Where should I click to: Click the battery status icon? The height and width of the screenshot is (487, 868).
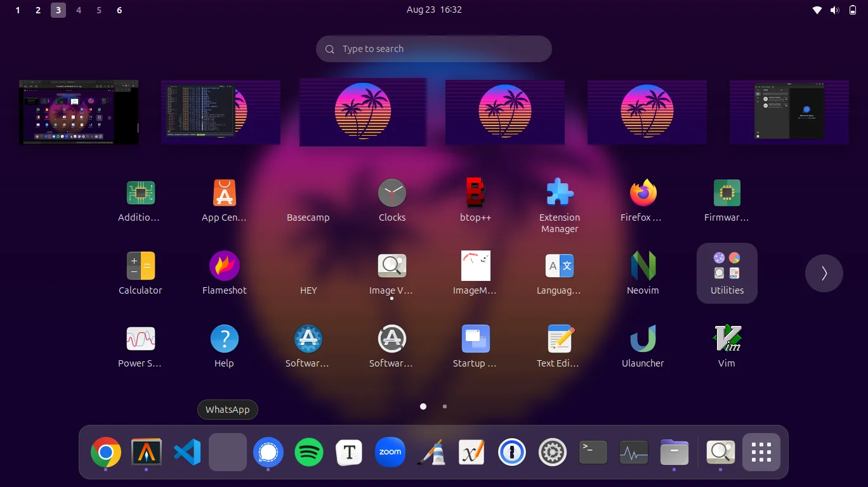click(x=853, y=10)
